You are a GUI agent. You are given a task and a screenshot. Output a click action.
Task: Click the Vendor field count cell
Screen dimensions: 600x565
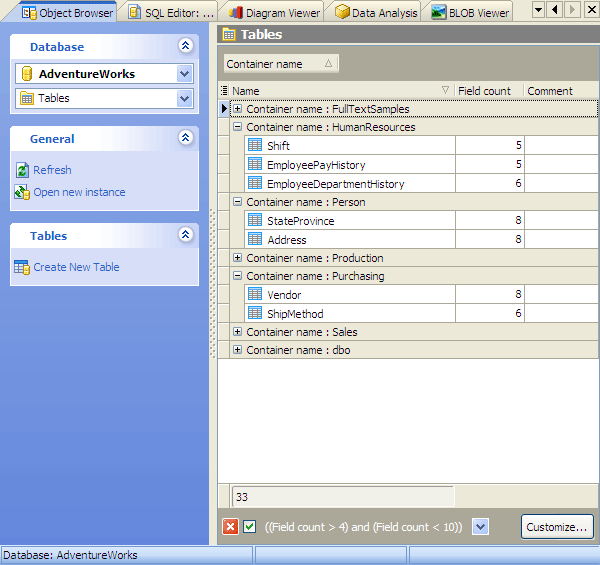pyautogui.click(x=490, y=294)
